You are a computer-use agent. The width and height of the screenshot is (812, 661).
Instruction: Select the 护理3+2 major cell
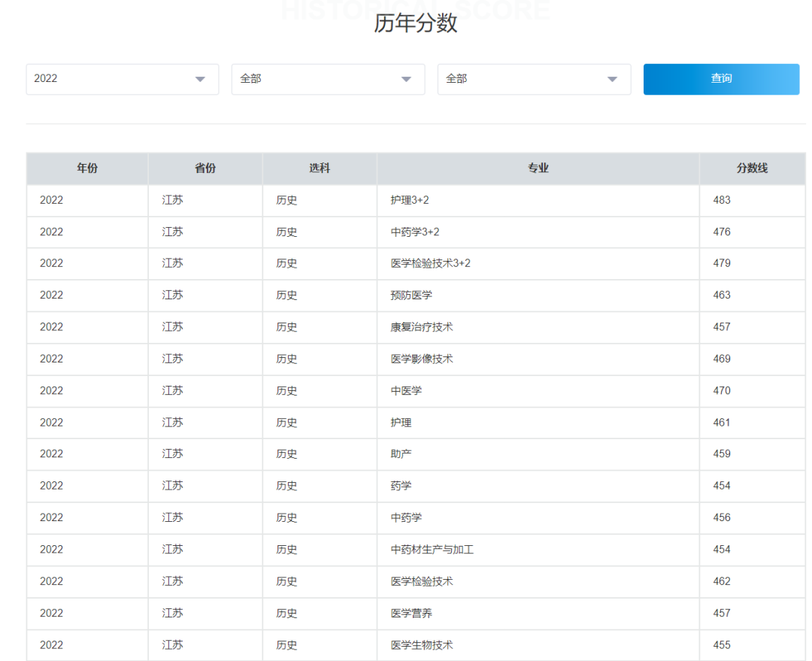410,200
